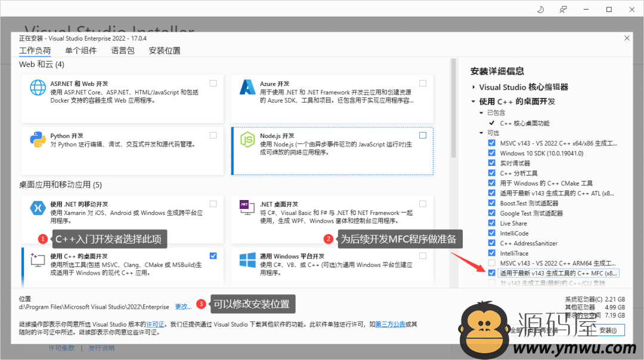This screenshot has width=644, height=360.
Task: Uncheck the 使用 C++ 的桌面开发 workload checkbox
Action: click(x=213, y=256)
